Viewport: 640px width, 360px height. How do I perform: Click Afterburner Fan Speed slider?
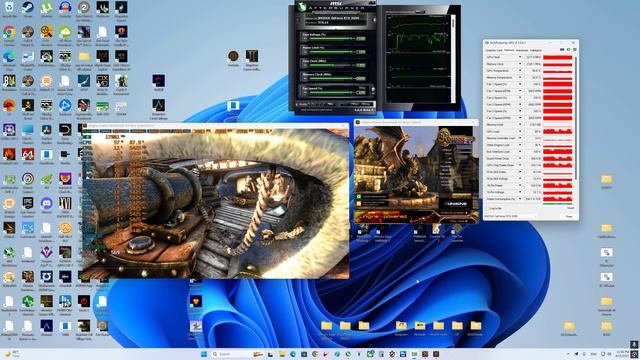coord(331,93)
